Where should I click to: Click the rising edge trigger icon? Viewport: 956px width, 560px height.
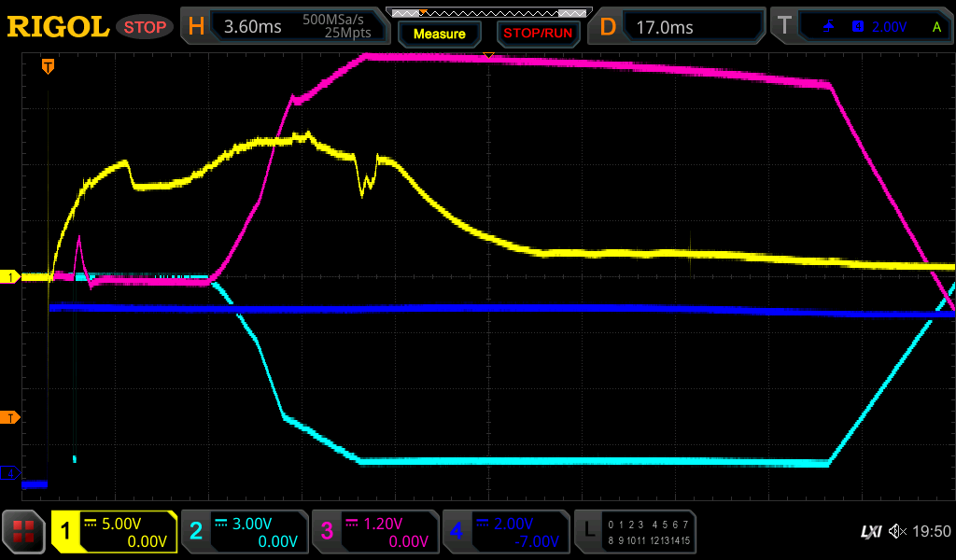coord(829,27)
